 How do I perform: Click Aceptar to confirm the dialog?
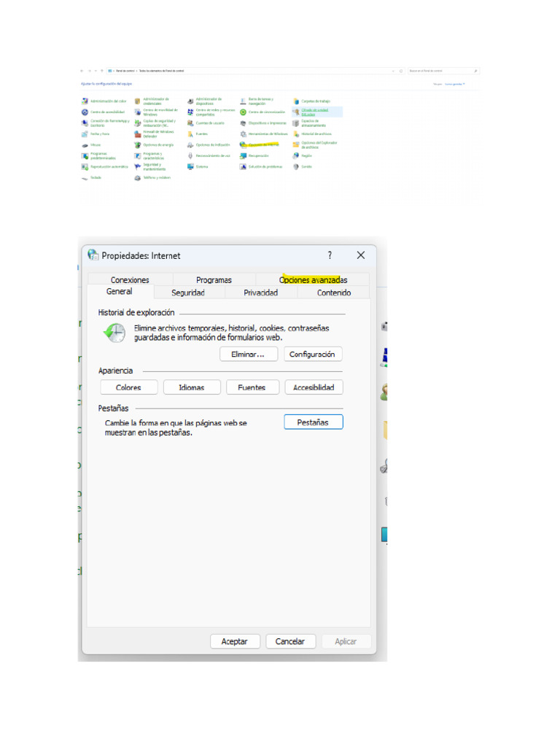(234, 641)
